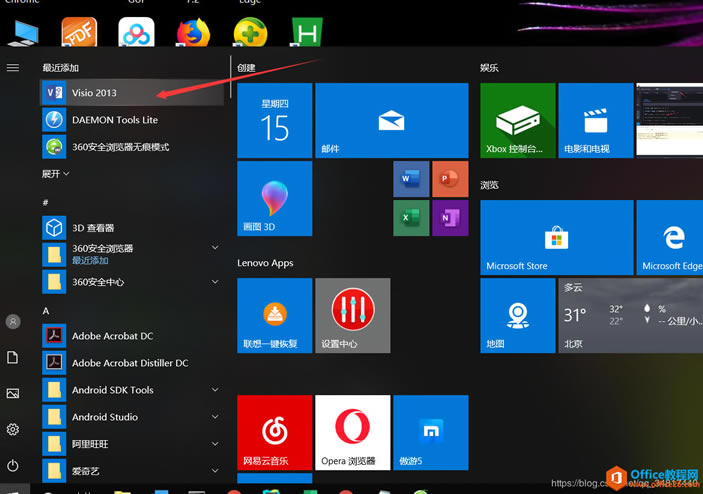
Task: Open the 设置中心 tile
Action: tap(352, 315)
